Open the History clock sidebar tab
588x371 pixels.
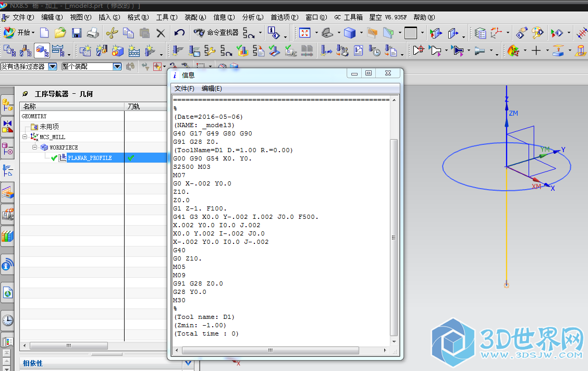click(7, 320)
